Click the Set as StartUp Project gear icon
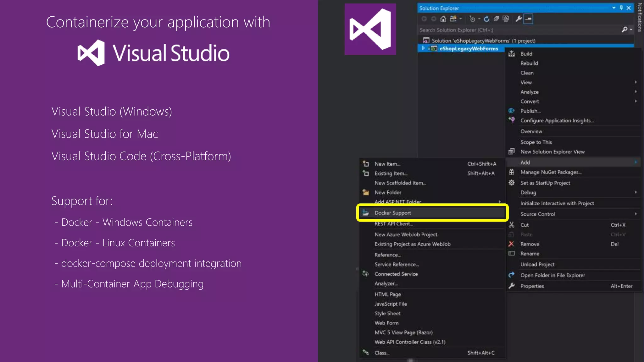The height and width of the screenshot is (362, 644). 512,183
